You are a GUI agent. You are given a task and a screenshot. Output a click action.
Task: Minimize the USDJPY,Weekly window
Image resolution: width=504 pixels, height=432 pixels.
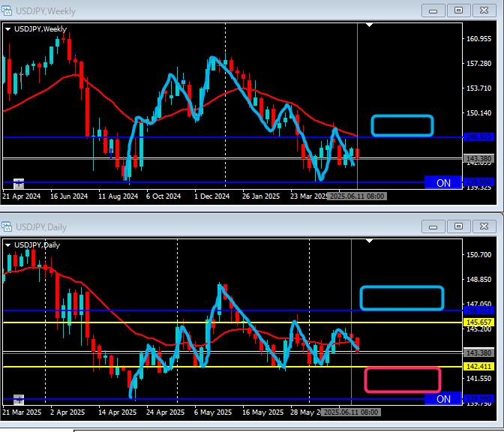tap(433, 10)
